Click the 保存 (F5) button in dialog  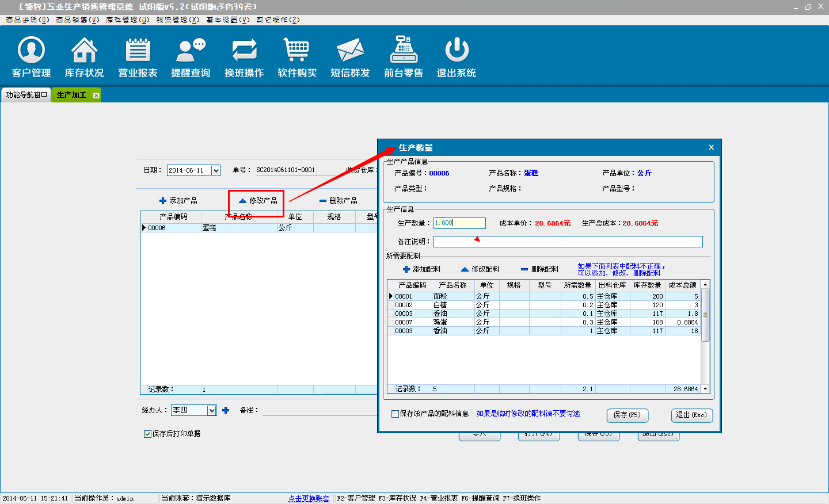(627, 415)
